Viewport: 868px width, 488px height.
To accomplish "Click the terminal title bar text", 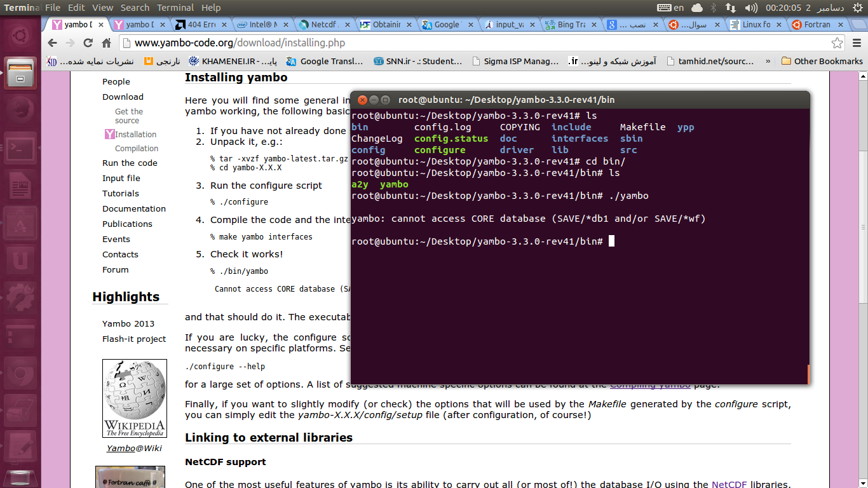I will [506, 100].
